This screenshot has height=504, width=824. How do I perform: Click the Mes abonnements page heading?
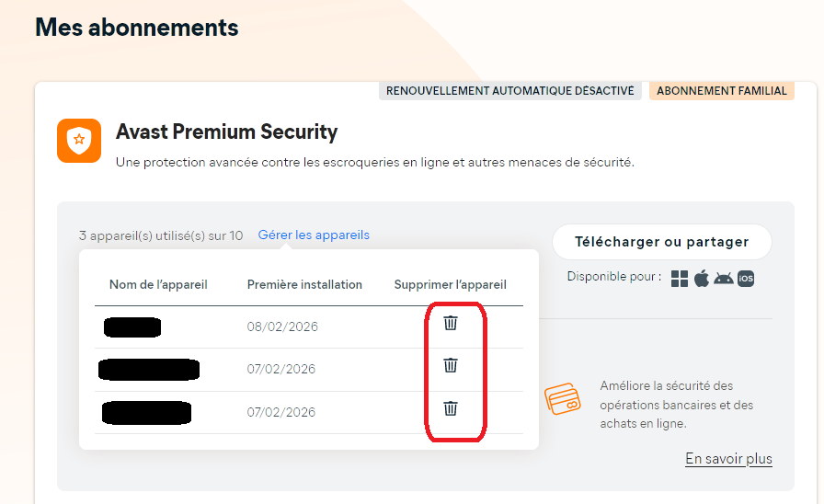pyautogui.click(x=137, y=28)
